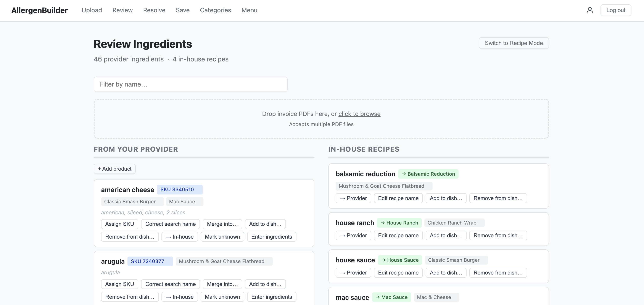Viewport: 644px width, 305px height.
Task: Move balsamic reduction to Provider
Action: 353,198
